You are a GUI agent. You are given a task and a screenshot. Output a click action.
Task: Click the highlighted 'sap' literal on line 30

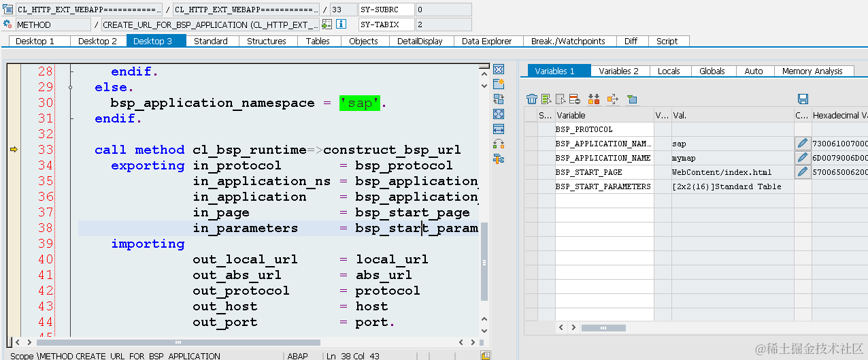click(360, 103)
